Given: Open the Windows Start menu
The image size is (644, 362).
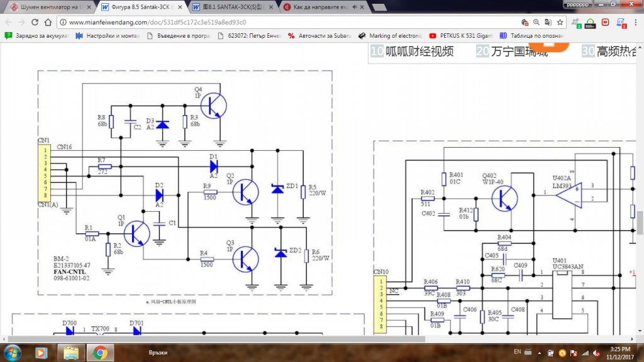Looking at the screenshot, I should click(x=12, y=353).
